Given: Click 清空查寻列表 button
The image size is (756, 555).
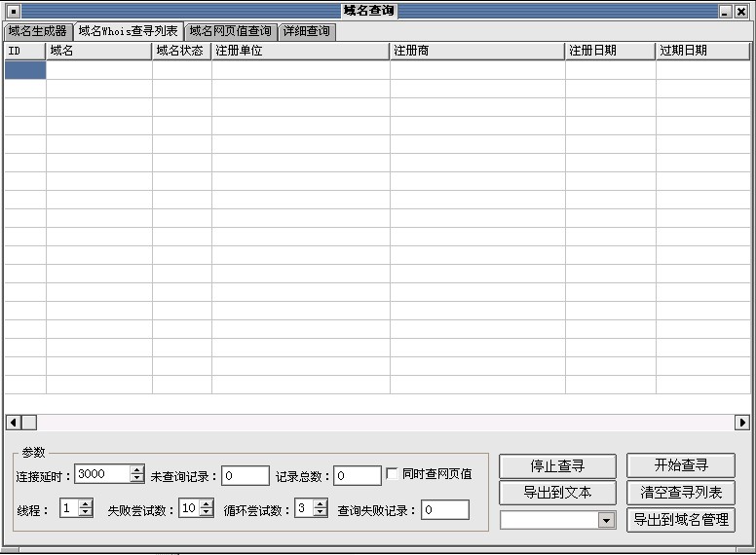Looking at the screenshot, I should (680, 492).
